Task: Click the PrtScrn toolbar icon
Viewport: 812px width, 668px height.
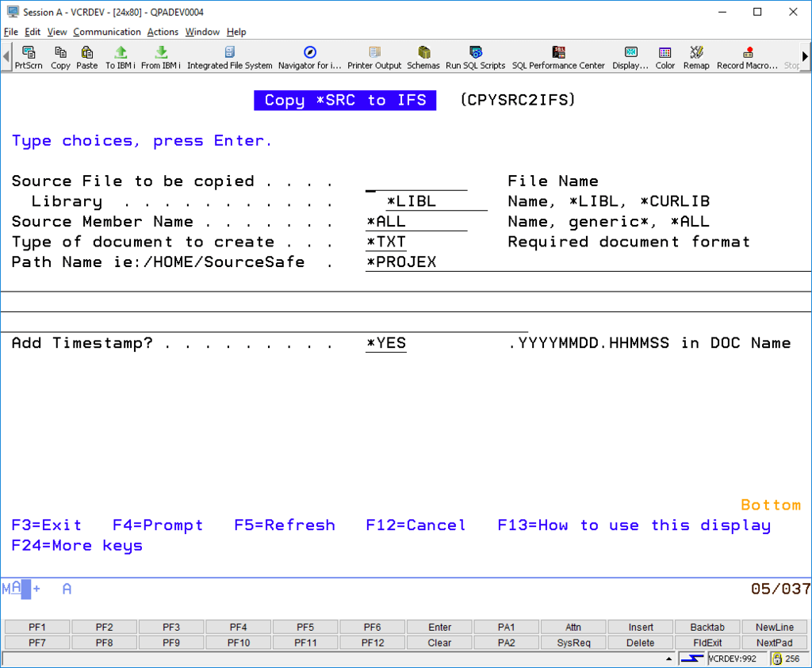Action: coord(29,57)
